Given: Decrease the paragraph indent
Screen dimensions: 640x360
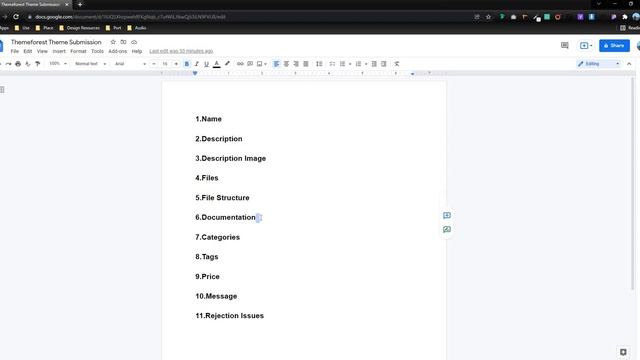Looking at the screenshot, I should click(374, 64).
